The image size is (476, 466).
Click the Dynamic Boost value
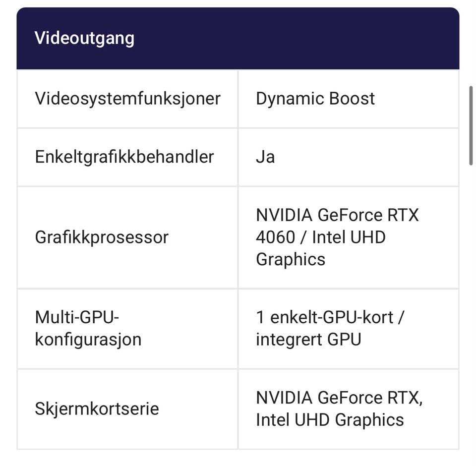pos(315,98)
